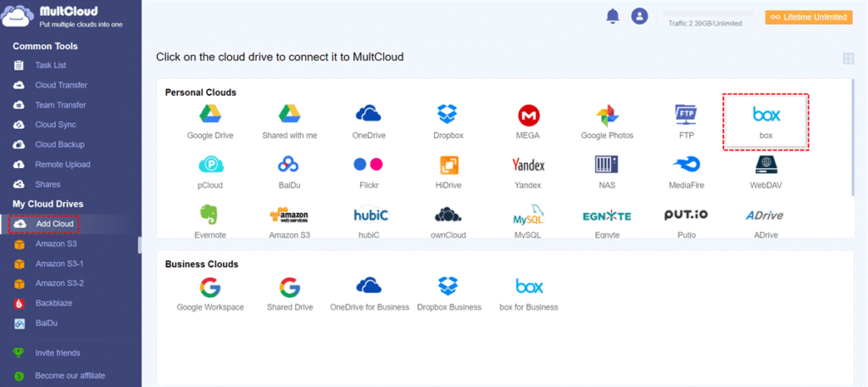The height and width of the screenshot is (387, 868).
Task: Open Backblaze drive in sidebar
Action: [53, 303]
